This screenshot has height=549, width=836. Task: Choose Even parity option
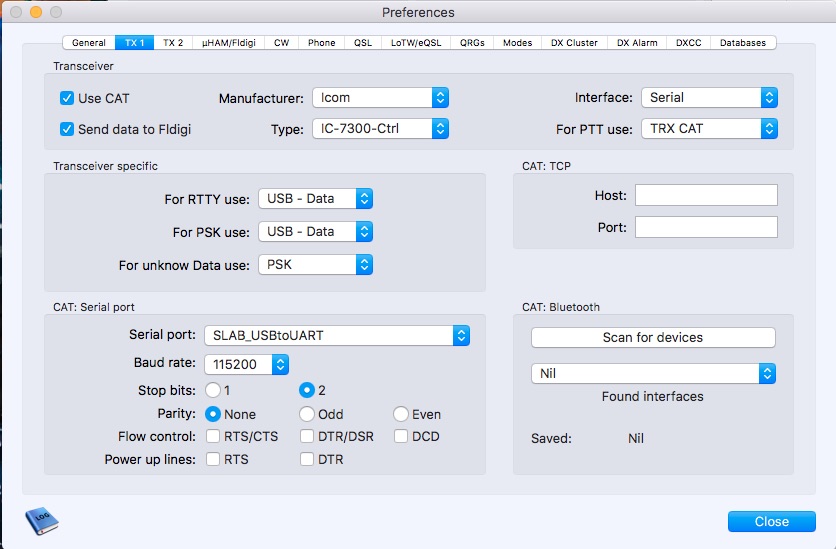(400, 413)
